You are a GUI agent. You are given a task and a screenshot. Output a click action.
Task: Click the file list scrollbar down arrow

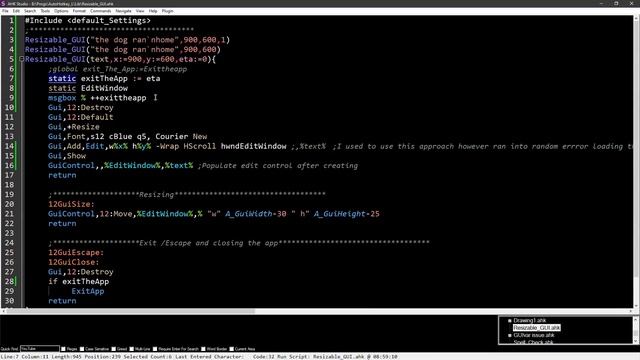click(x=636, y=342)
